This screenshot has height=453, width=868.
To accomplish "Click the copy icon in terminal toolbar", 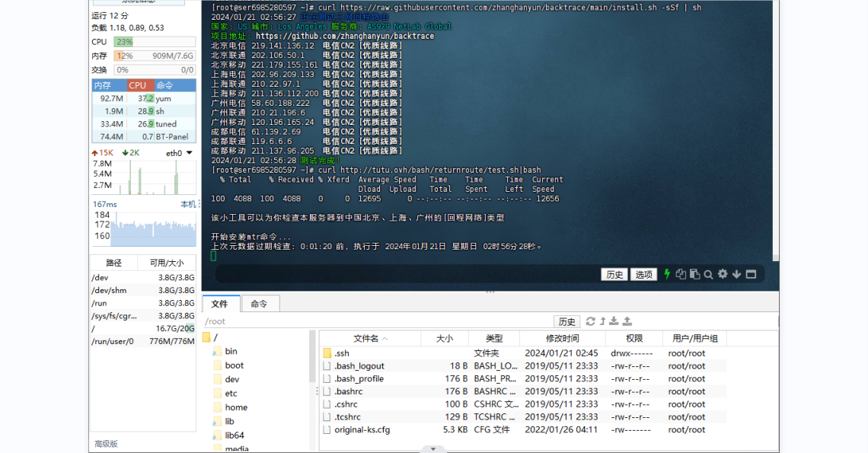I will (x=681, y=274).
